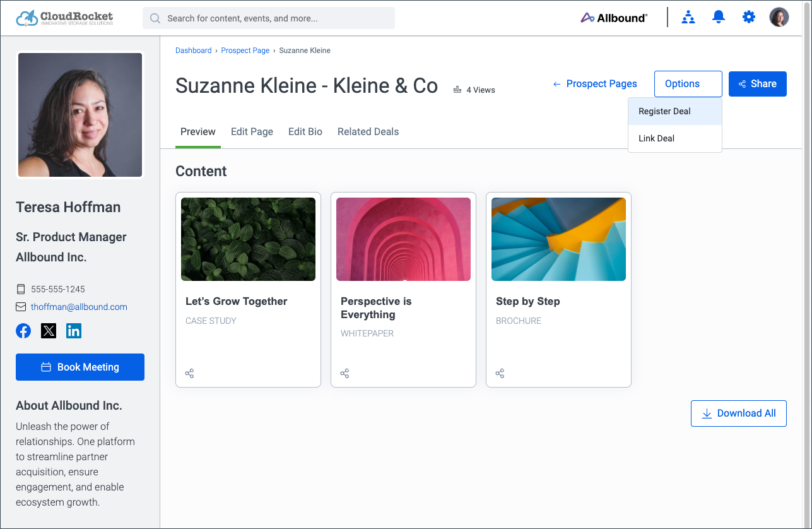Click the Perspective is Everything title
The image size is (812, 529).
point(376,308)
